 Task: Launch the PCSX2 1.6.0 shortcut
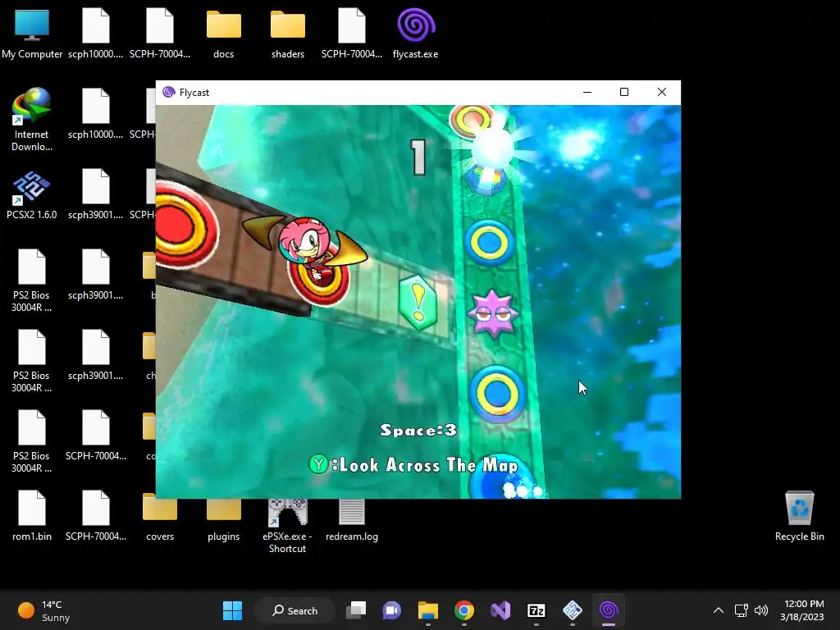pos(32,195)
